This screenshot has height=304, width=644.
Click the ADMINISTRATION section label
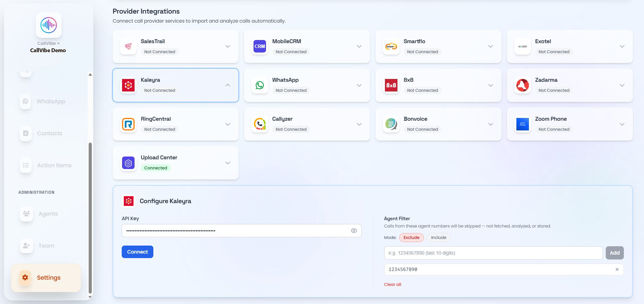coord(37,192)
